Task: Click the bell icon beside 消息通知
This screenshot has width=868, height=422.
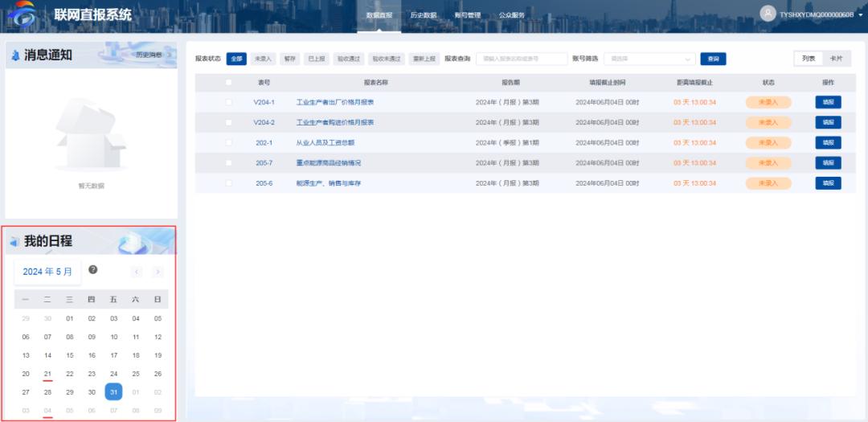Action: [x=15, y=55]
